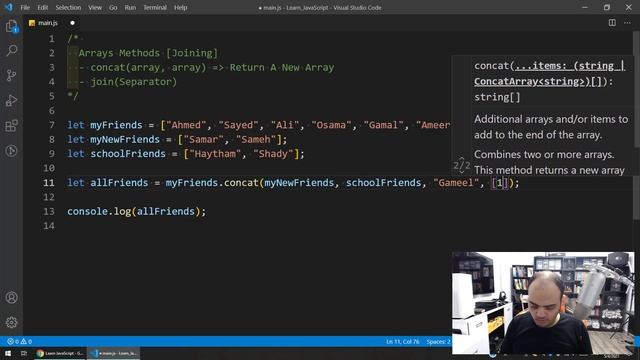Open the Run and Debug view

pyautogui.click(x=11, y=100)
